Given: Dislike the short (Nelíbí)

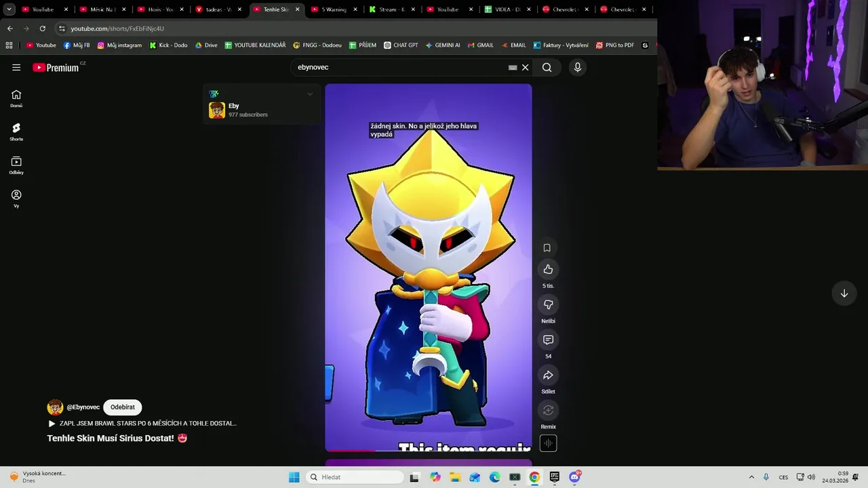Looking at the screenshot, I should pos(548,304).
